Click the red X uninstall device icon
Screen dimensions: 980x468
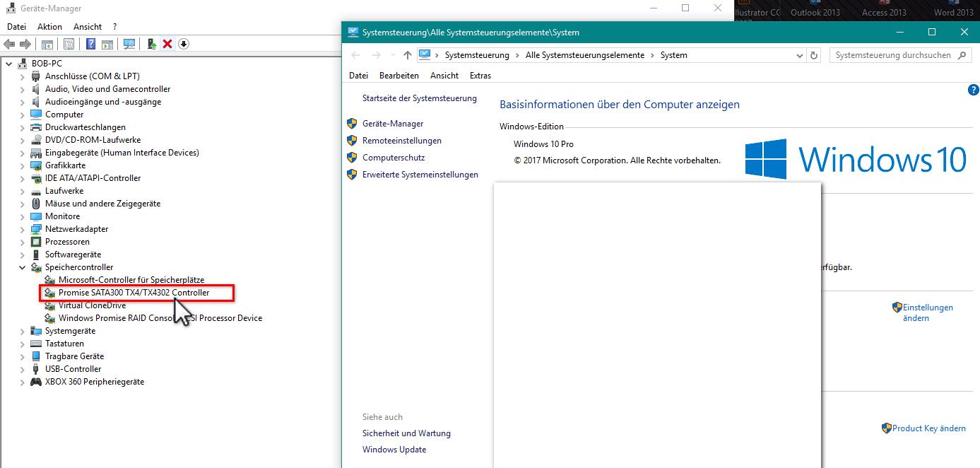pyautogui.click(x=167, y=44)
